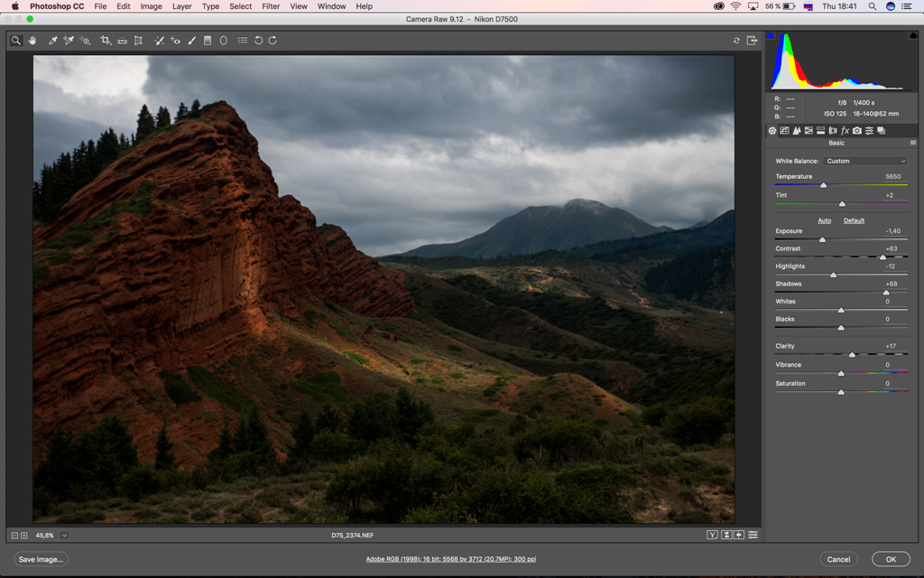Click the Exposure slider handle
Screen dimensions: 924x578
(822, 239)
